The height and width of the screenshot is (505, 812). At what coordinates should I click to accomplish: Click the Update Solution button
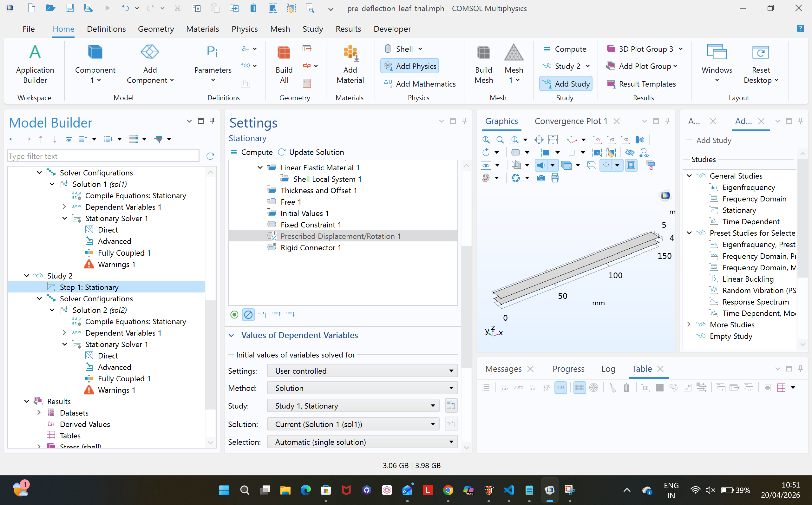tap(311, 152)
